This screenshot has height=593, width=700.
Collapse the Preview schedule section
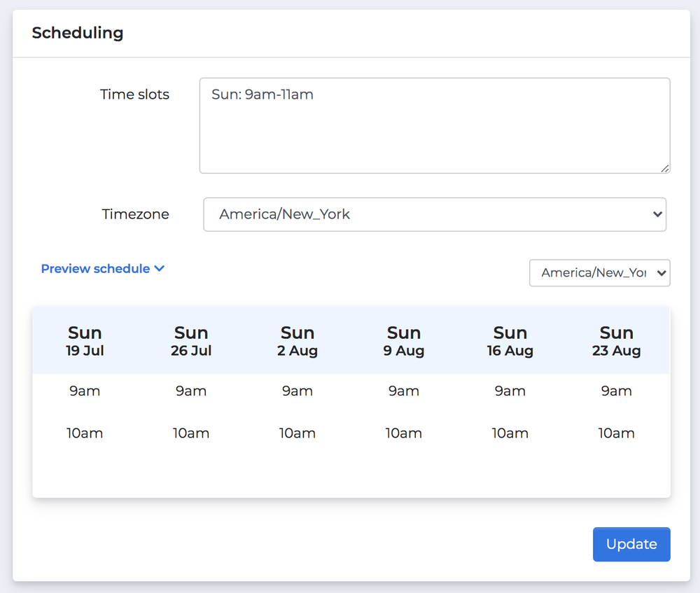click(x=95, y=268)
